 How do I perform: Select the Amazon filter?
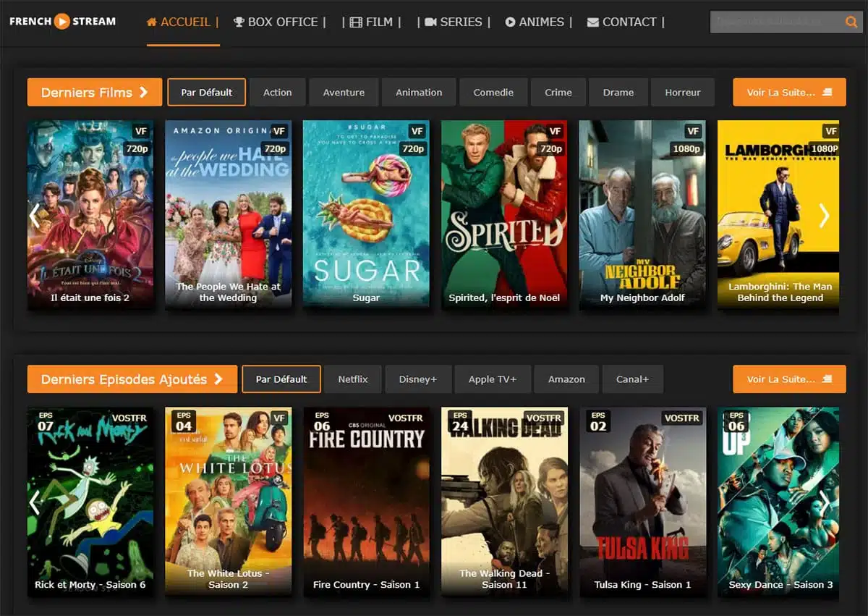(566, 379)
